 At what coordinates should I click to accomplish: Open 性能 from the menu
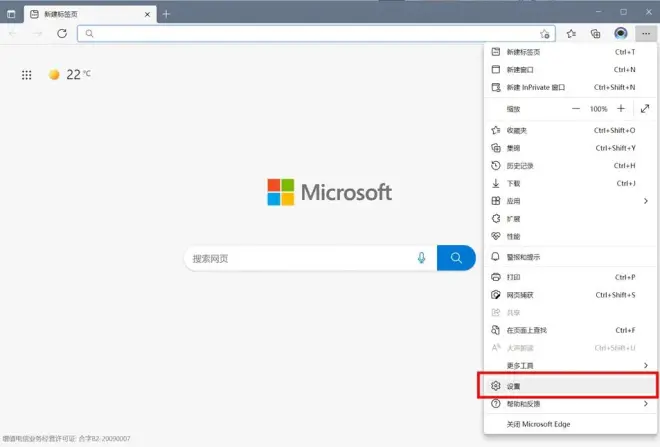[570, 237]
